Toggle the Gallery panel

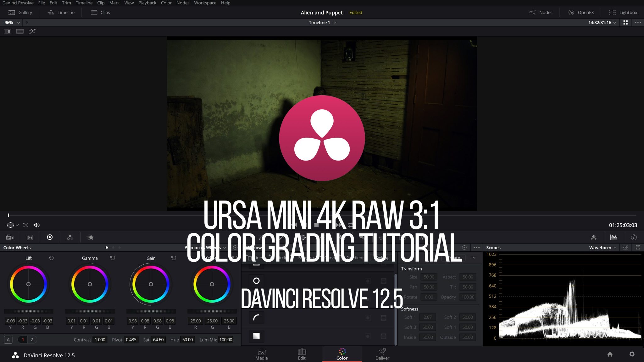20,13
